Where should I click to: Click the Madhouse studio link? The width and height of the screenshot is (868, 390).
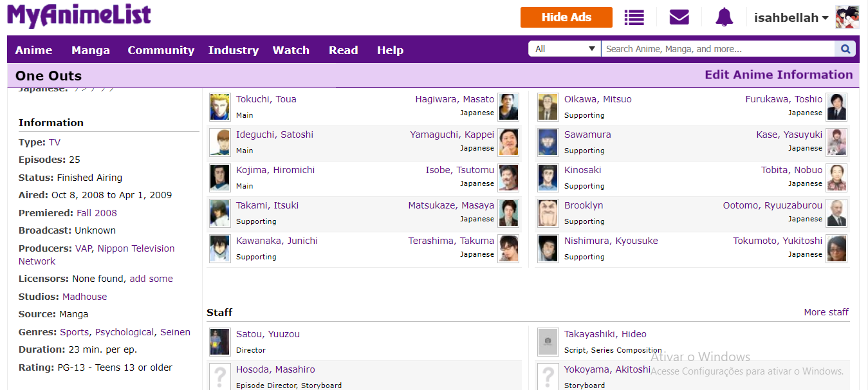(84, 297)
